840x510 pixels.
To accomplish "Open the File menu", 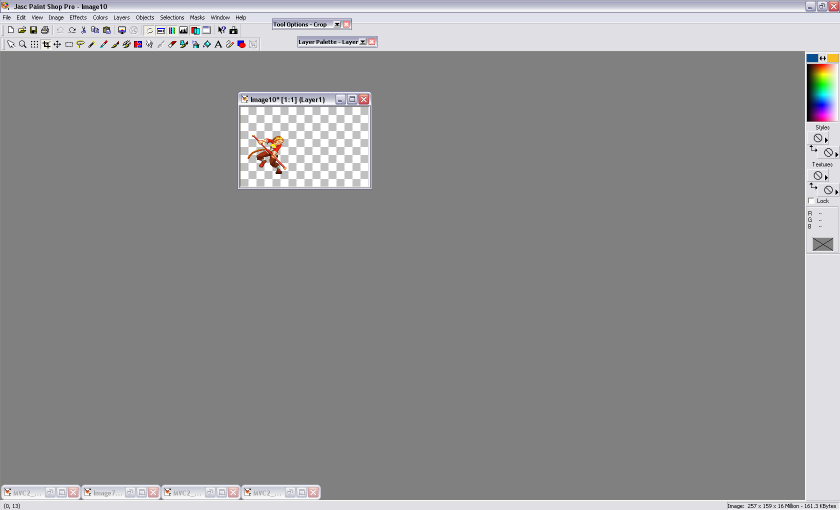I will (x=7, y=17).
